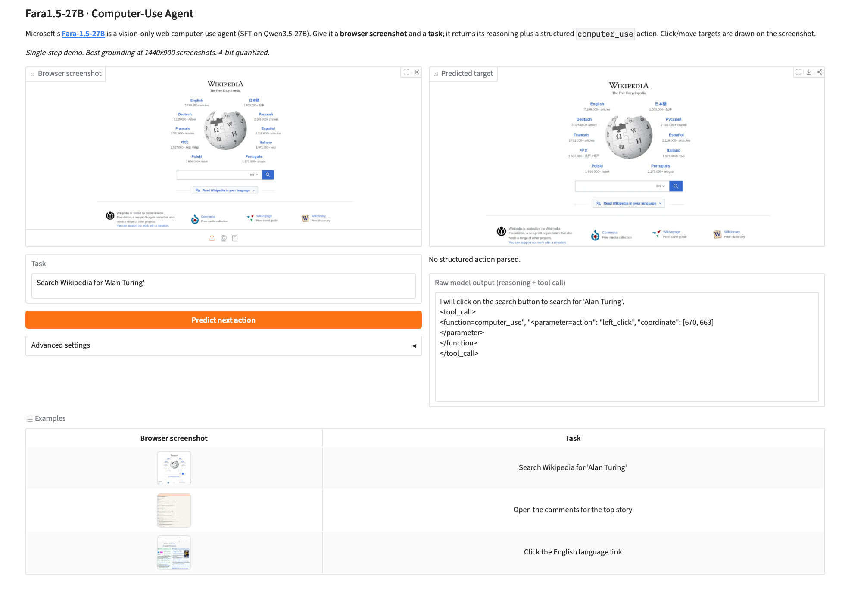Click the "Fara1.5-27B · Computer-Use Agent" page title
Screen dimensions: 867x616
click(109, 14)
